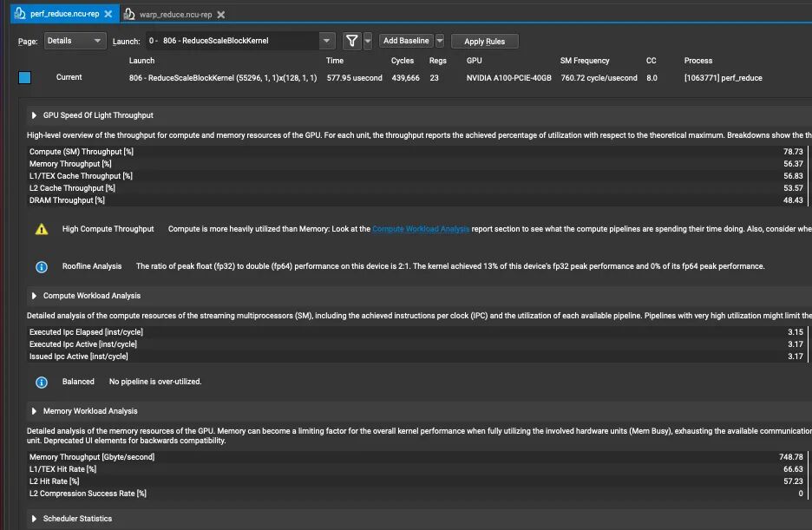Click the Apply Rules button
Screen dimensions: 812x530
click(x=484, y=42)
